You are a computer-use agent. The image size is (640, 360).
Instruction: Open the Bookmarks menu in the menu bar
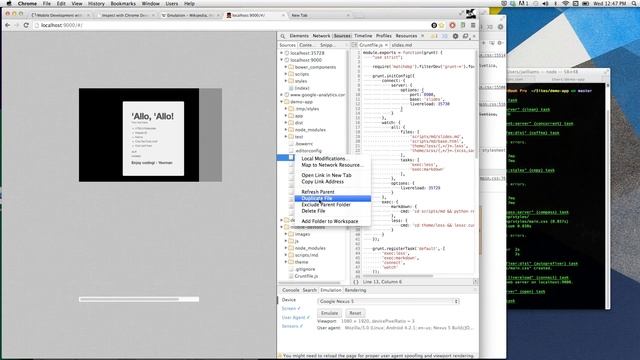point(123,3)
